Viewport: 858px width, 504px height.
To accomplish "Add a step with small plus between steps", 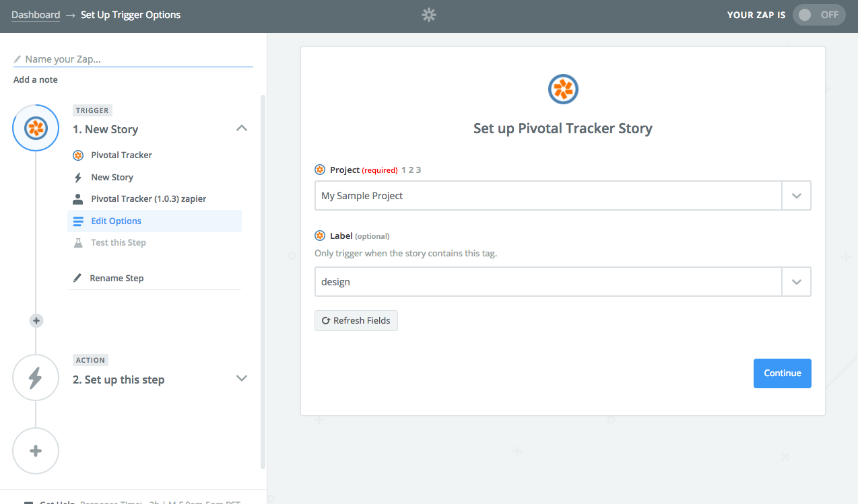I will pos(36,320).
